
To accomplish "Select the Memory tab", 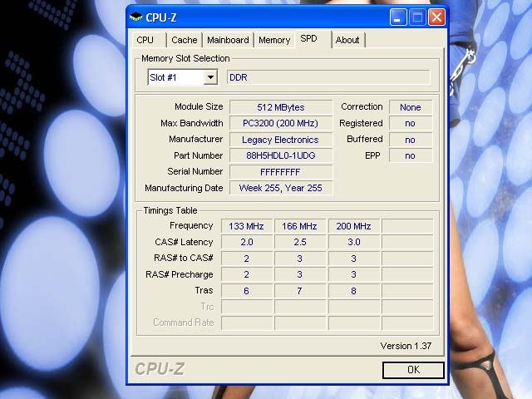I will (x=274, y=40).
